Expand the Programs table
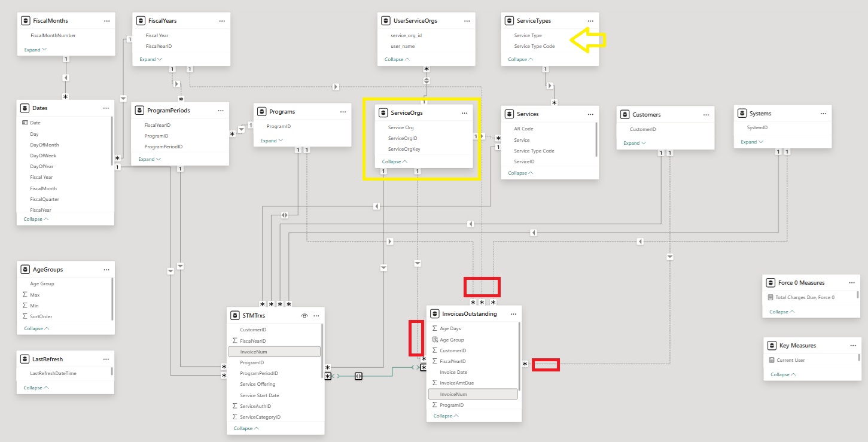The height and width of the screenshot is (442, 868). [x=272, y=141]
